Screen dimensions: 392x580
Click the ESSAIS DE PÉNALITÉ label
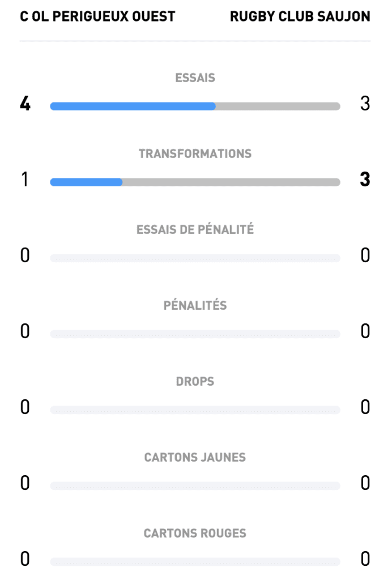tap(195, 230)
